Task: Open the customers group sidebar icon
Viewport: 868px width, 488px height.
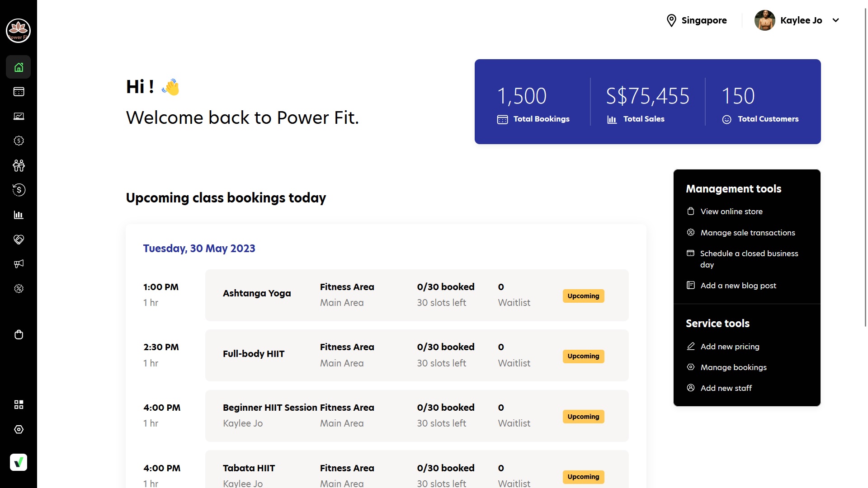Action: pyautogui.click(x=19, y=165)
